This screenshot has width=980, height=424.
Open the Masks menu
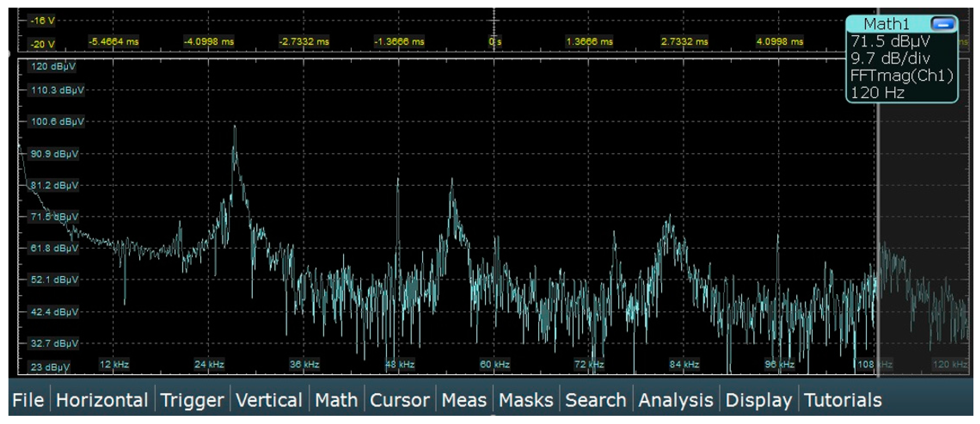526,400
